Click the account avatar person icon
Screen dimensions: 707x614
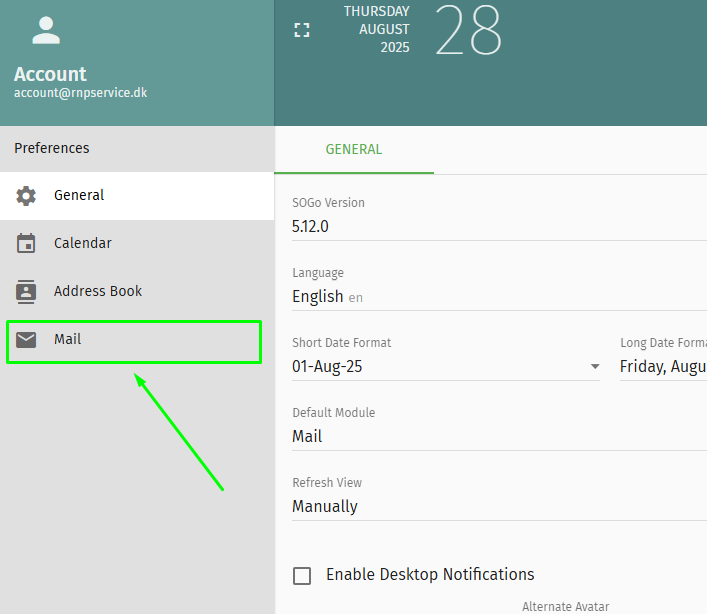(46, 30)
